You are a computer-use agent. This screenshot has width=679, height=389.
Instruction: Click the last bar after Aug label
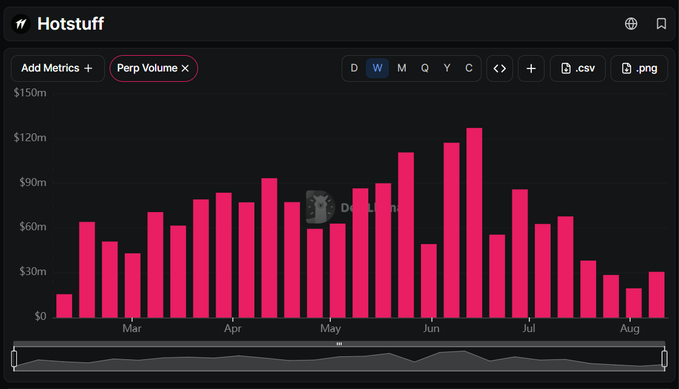(656, 295)
